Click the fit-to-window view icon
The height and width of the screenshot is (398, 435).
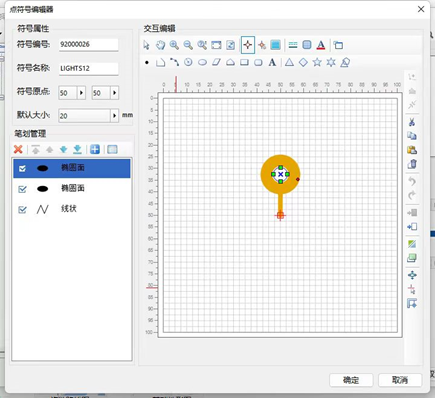coord(216,45)
